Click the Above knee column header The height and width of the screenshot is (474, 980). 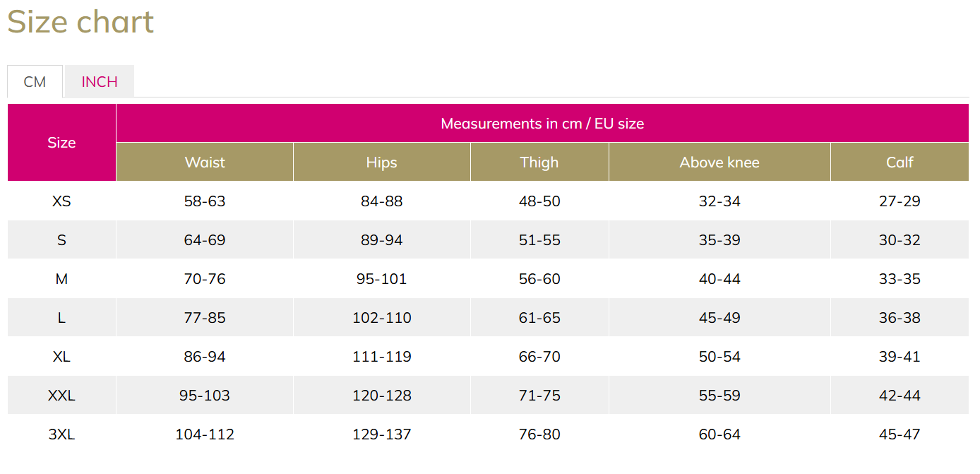pos(719,162)
